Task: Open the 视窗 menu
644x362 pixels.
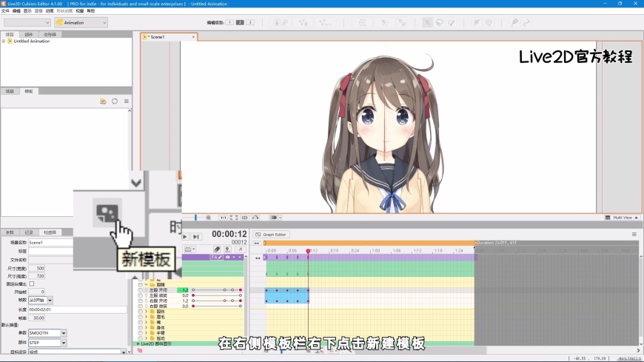Action: pos(80,11)
